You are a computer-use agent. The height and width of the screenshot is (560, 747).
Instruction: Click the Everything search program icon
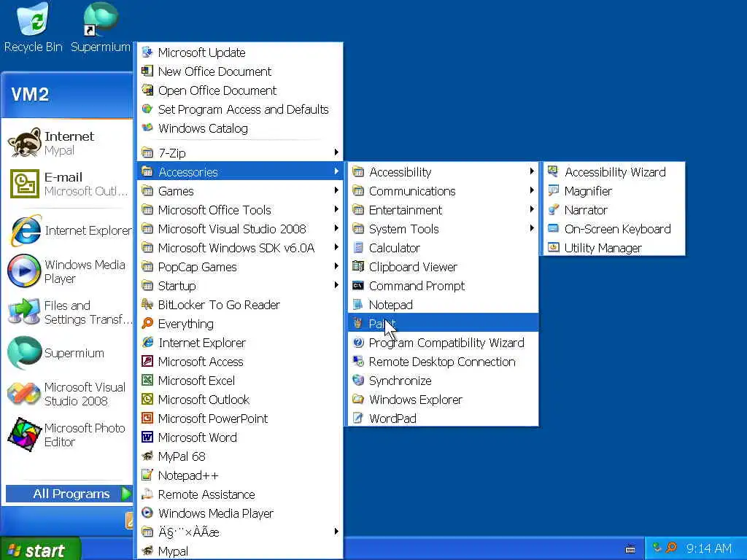[147, 323]
